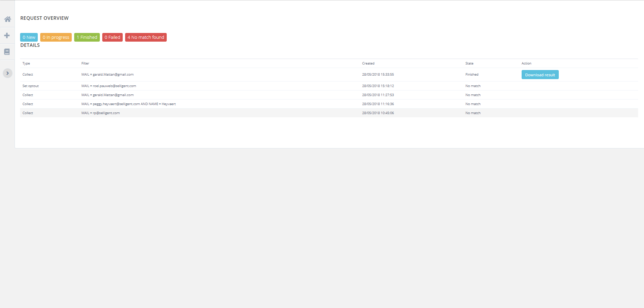The width and height of the screenshot is (644, 308).
Task: Click the green 1 Finished badge
Action: click(87, 37)
